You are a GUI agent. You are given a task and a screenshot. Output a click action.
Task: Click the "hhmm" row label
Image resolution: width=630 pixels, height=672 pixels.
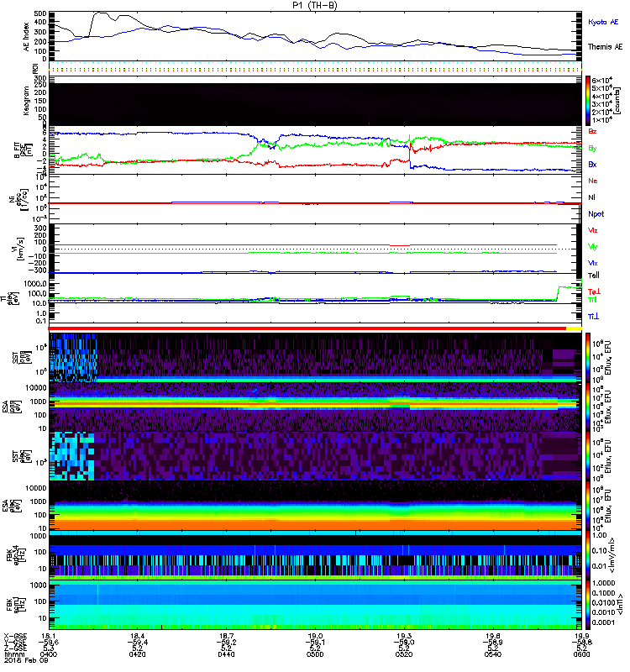tap(13, 654)
